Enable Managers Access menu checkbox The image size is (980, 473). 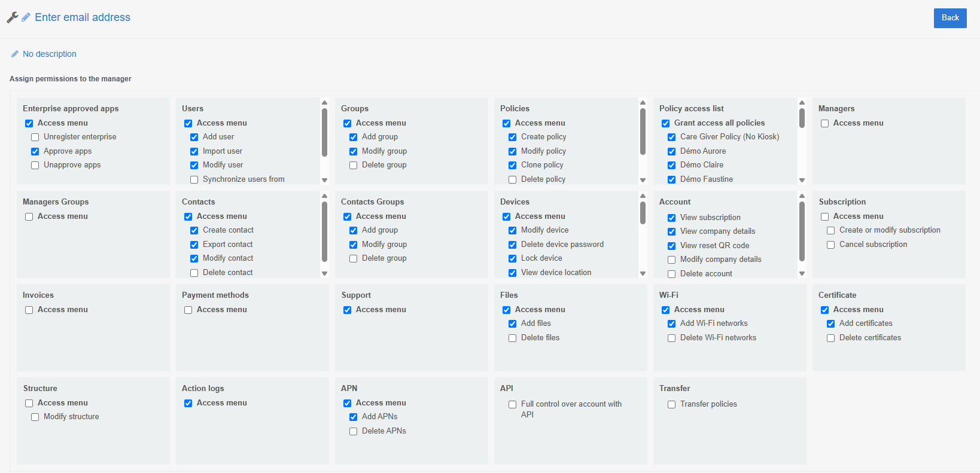pyautogui.click(x=824, y=123)
